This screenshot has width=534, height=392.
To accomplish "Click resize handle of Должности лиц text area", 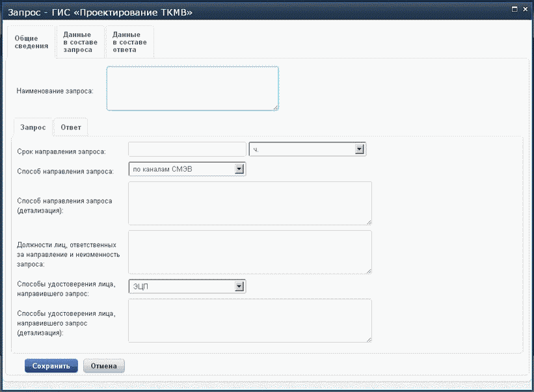I will point(368,270).
